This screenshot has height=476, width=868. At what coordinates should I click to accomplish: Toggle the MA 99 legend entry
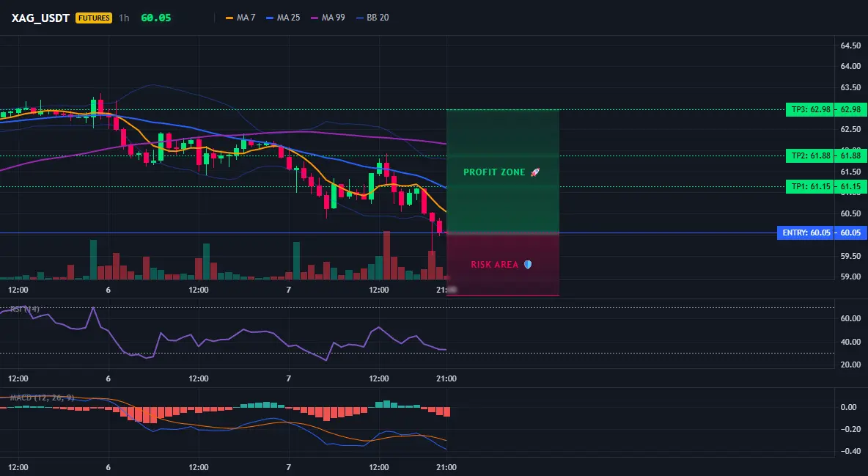coord(328,18)
